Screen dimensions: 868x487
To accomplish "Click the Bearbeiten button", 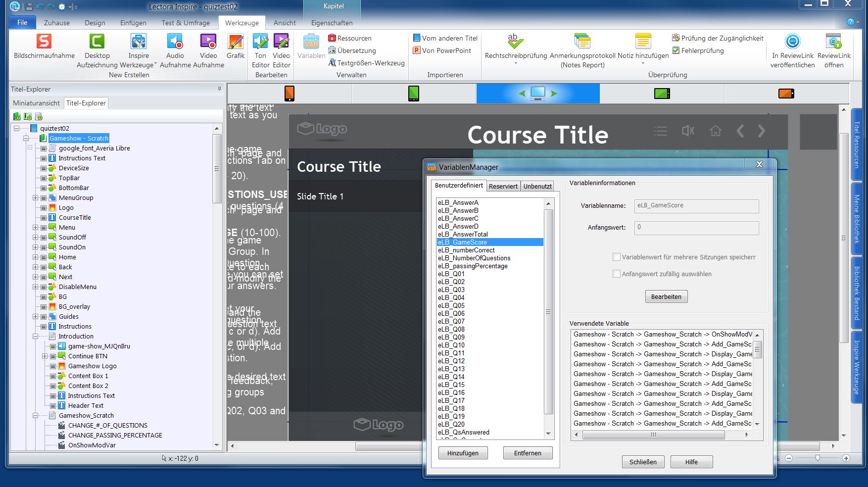I will [x=666, y=296].
